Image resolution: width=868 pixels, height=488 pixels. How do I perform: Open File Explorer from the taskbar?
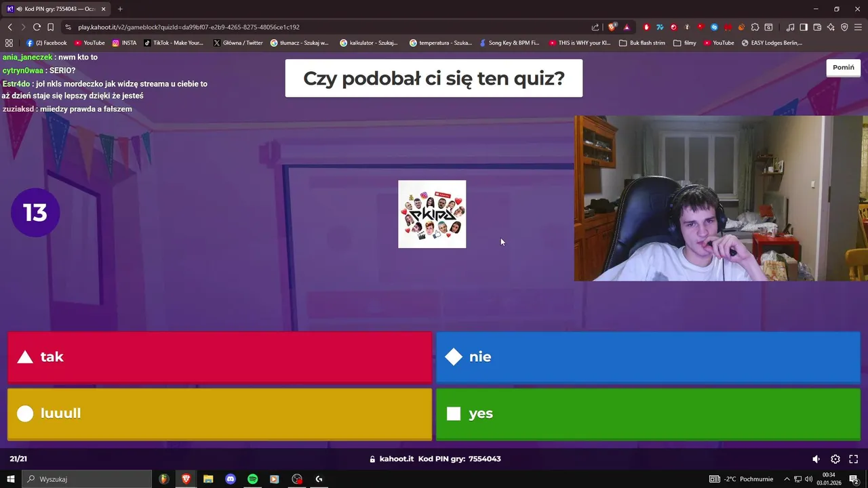pos(208,479)
